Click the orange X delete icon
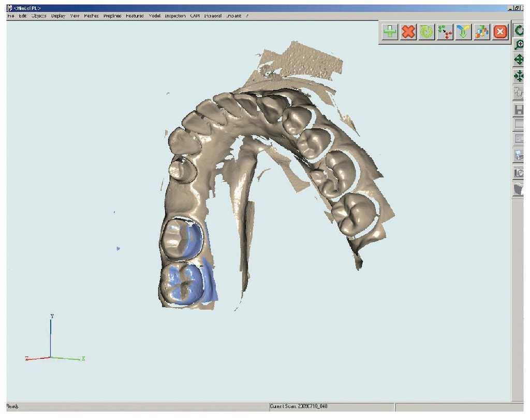Viewport: 530px width, 420px height. tap(408, 32)
